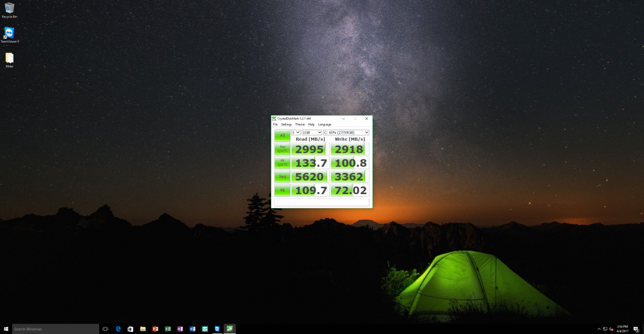
Task: Open the Windows Store taskbar icon
Action: tap(131, 329)
